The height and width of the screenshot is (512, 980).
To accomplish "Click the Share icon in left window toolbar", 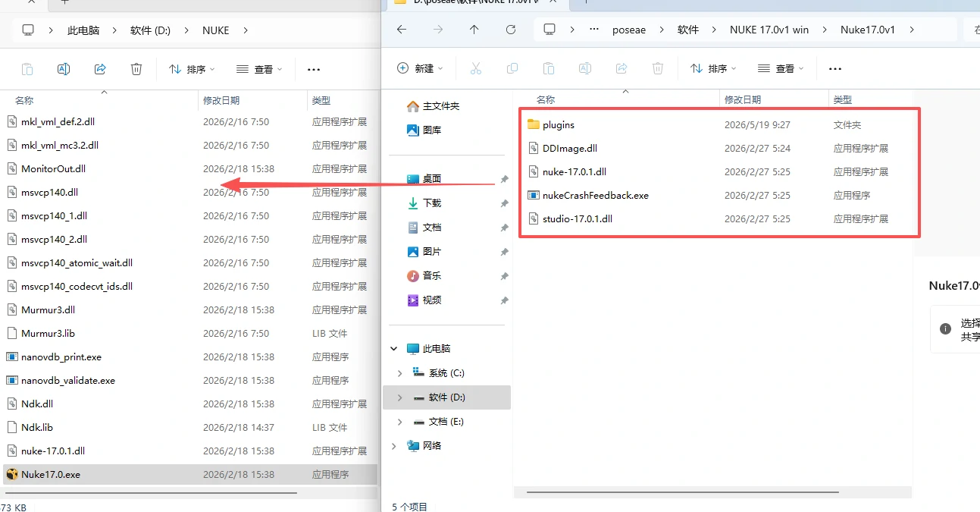I will [100, 69].
